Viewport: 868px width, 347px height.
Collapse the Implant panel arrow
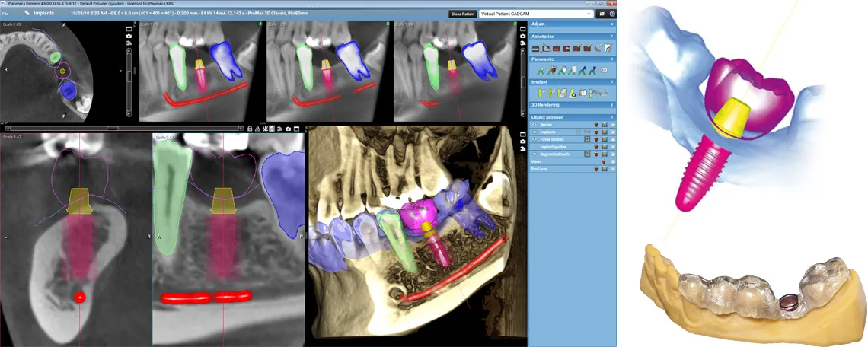pyautogui.click(x=611, y=82)
